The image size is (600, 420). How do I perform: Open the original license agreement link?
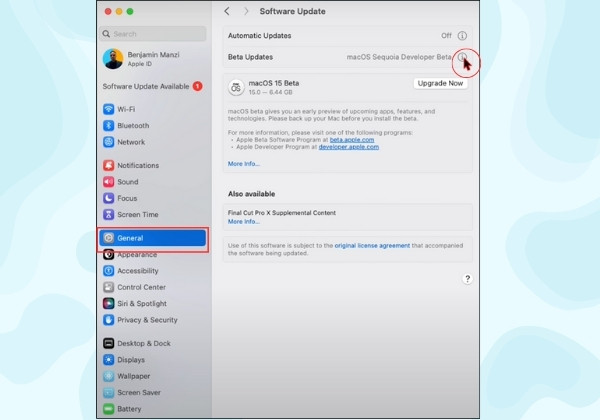click(x=372, y=246)
